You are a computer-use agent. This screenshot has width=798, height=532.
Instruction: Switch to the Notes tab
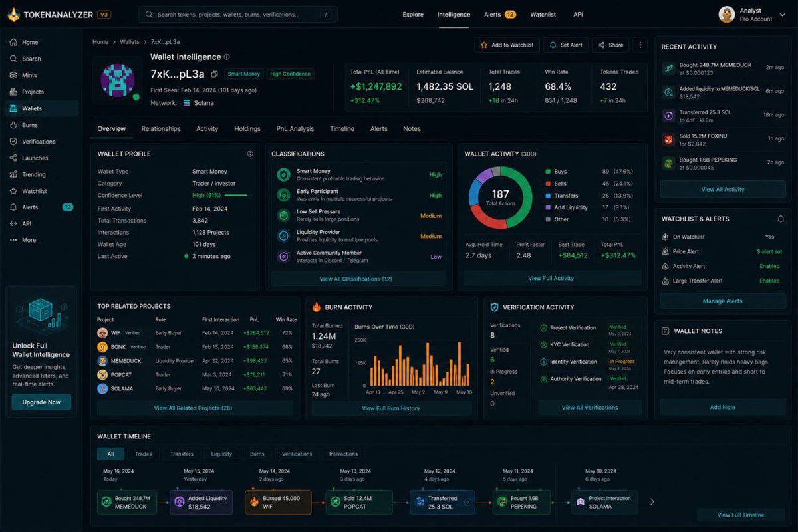tap(412, 129)
